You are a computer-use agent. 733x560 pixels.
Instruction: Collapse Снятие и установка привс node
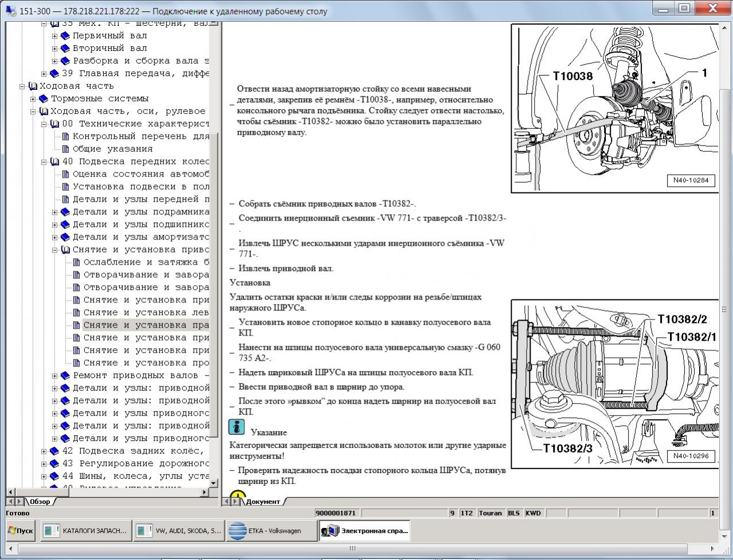click(55, 250)
